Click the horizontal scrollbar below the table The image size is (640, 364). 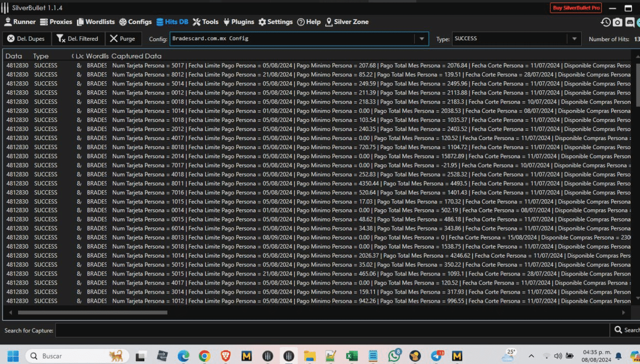click(93, 312)
